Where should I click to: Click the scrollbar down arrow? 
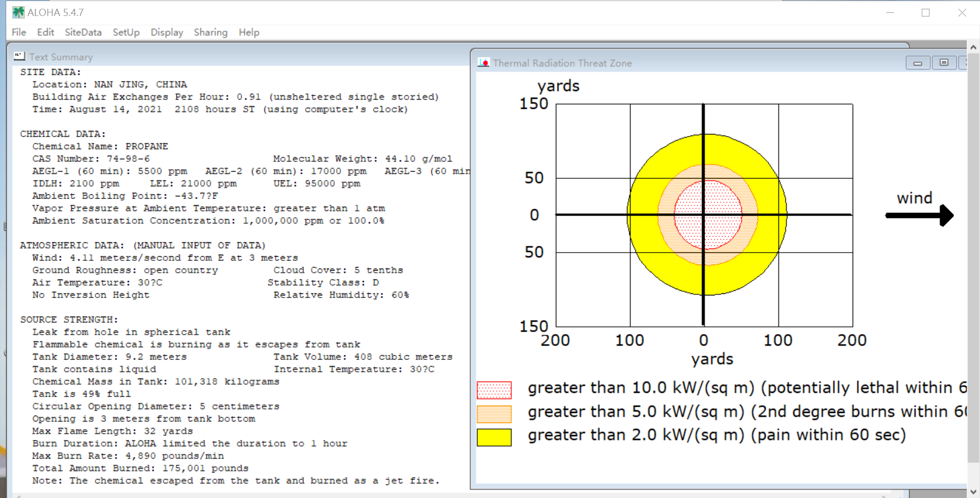(x=973, y=492)
